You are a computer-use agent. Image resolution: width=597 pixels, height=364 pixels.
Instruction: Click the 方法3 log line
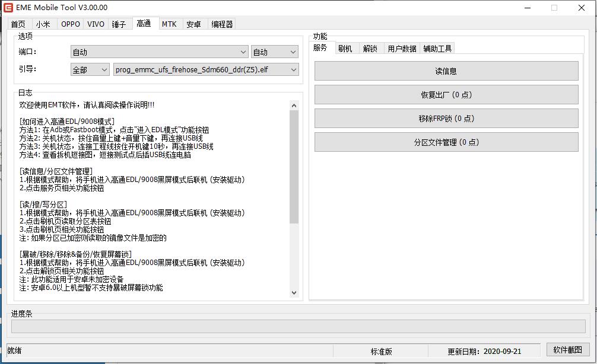116,146
